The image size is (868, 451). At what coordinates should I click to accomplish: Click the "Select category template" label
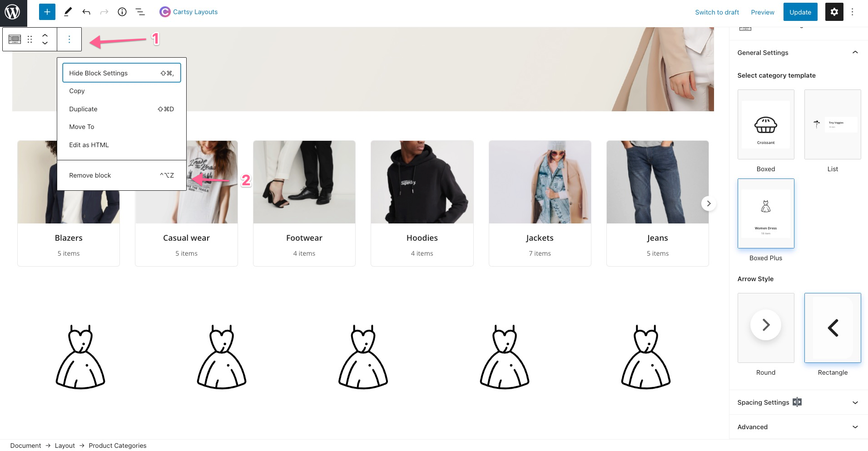click(776, 75)
